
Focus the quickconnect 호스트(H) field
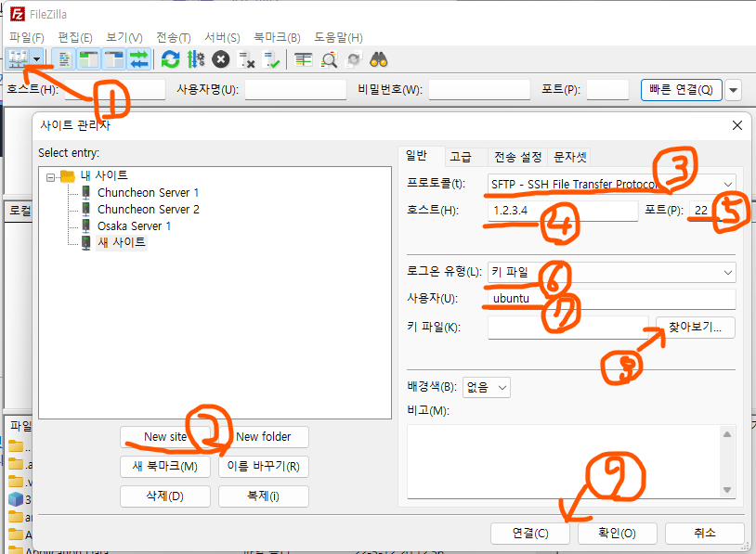[115, 90]
